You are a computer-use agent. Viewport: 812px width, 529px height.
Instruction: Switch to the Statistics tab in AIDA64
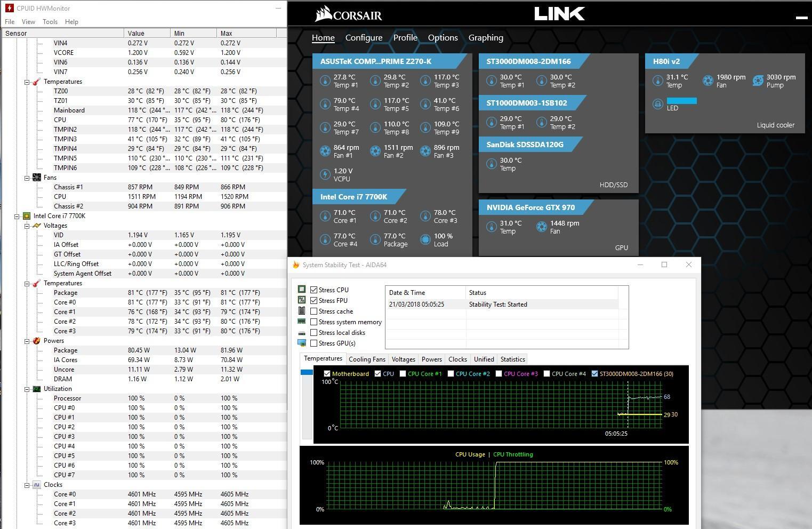(513, 359)
